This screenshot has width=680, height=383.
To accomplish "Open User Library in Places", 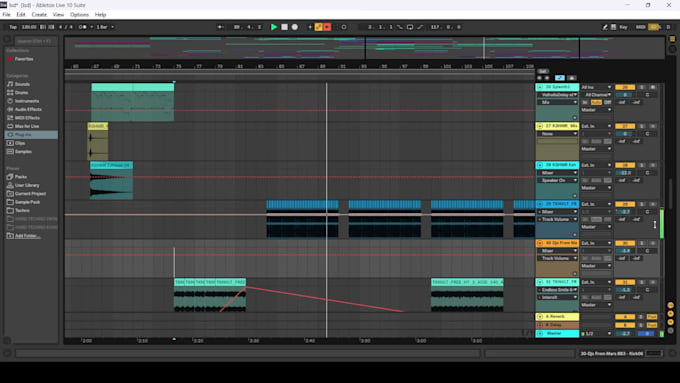I will pos(27,185).
